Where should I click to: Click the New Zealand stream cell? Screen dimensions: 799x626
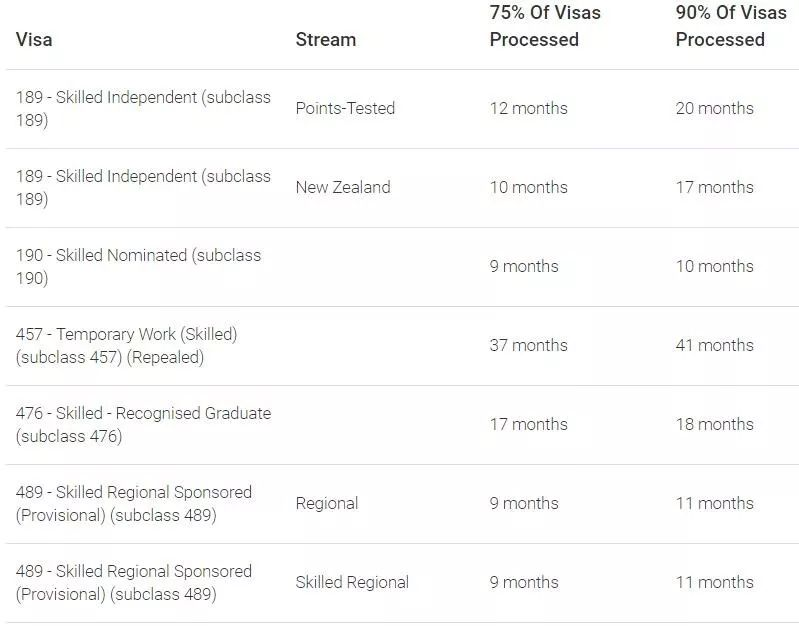coord(343,187)
